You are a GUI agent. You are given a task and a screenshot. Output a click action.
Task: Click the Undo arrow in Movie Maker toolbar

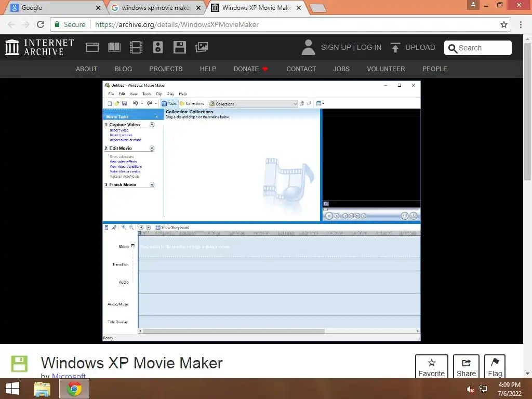(136, 103)
